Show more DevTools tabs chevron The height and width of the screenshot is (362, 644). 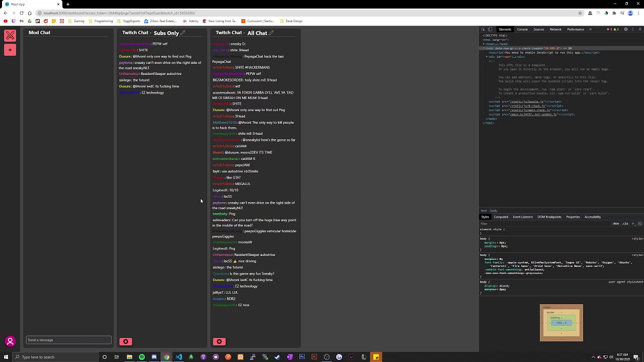[591, 29]
